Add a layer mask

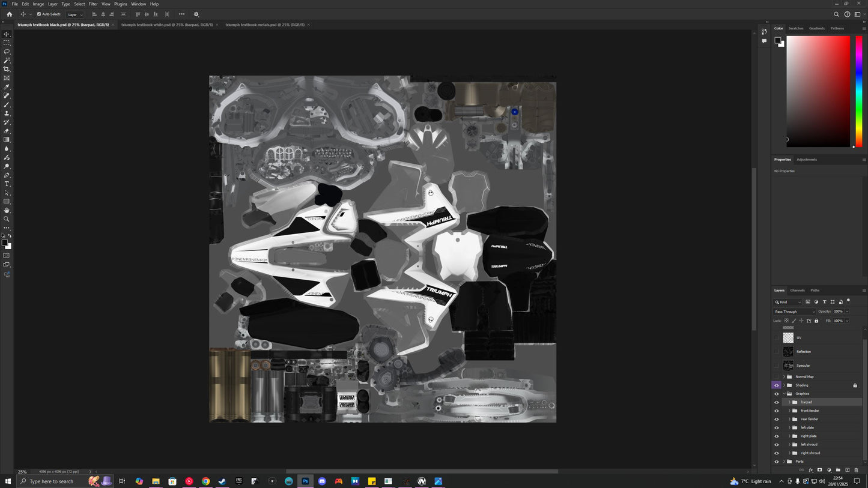tap(819, 470)
